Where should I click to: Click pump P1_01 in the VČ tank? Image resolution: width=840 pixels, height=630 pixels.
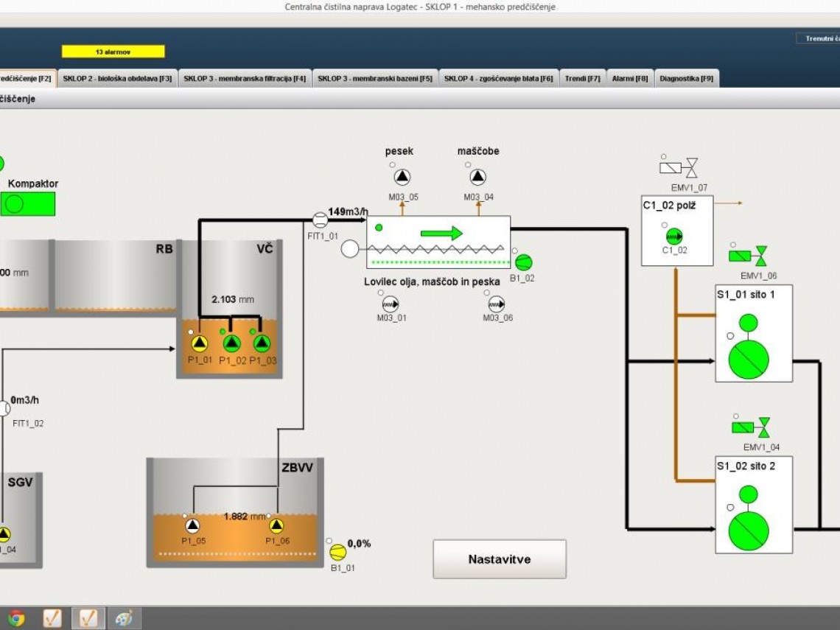200,343
